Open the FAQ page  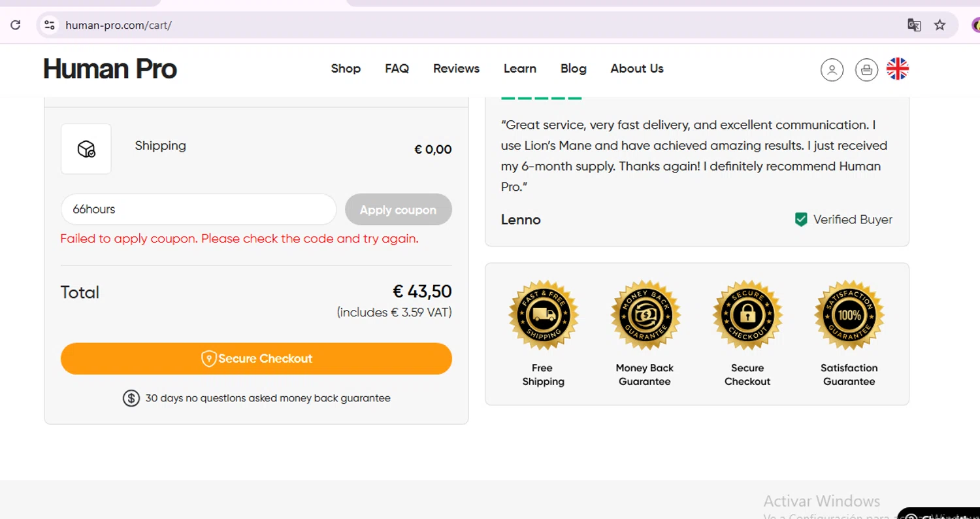click(x=397, y=69)
